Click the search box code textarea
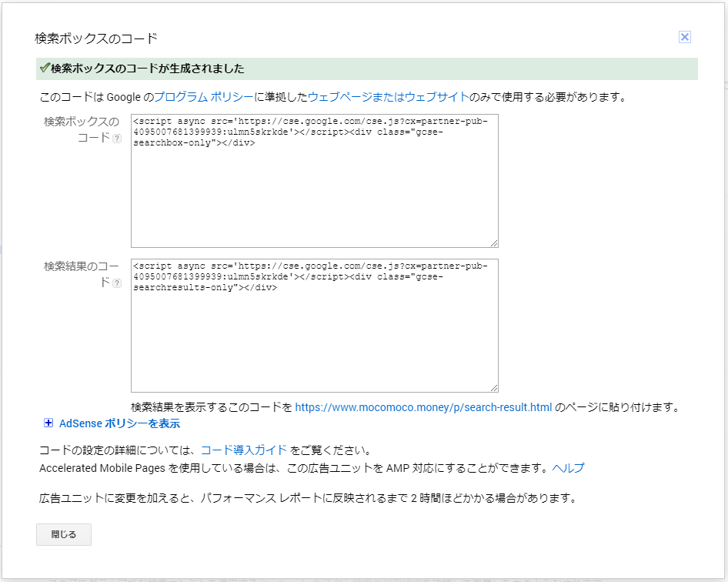This screenshot has width=728, height=582. [x=314, y=181]
